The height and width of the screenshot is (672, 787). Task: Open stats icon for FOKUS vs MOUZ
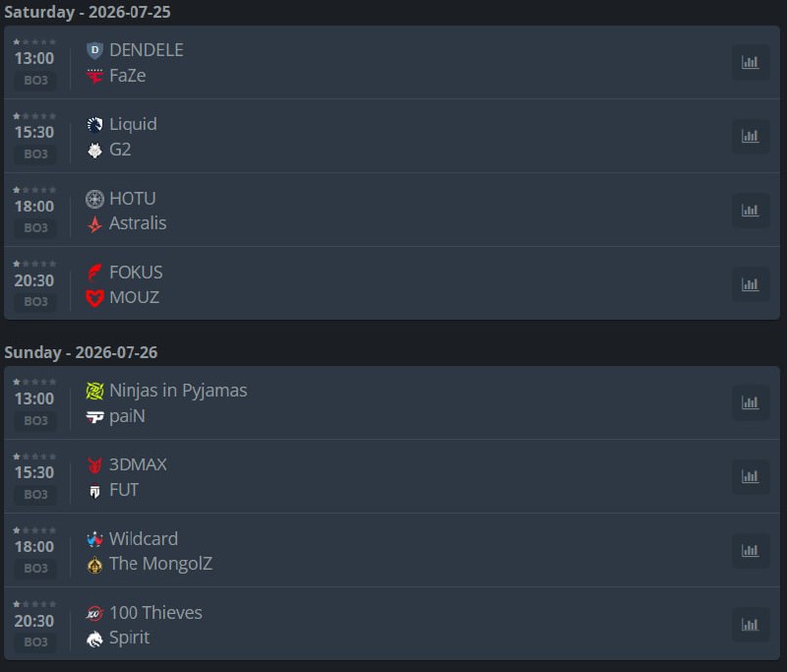click(751, 284)
